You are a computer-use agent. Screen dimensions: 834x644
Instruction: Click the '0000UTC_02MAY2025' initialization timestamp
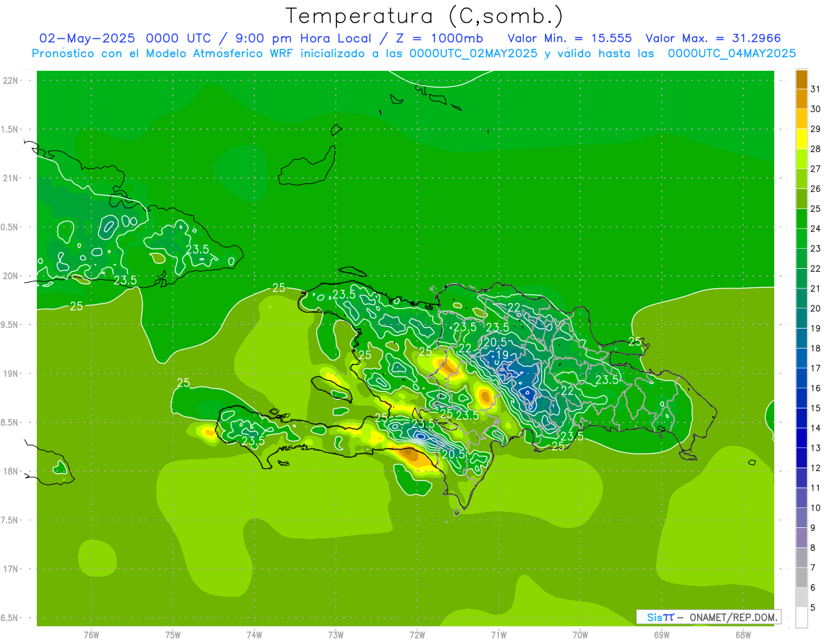click(473, 53)
